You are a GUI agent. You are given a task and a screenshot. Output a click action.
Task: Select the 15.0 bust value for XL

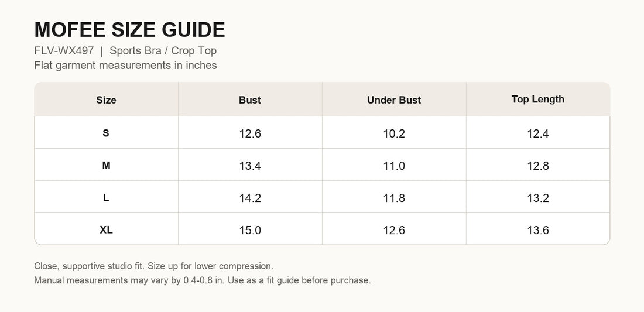(250, 230)
